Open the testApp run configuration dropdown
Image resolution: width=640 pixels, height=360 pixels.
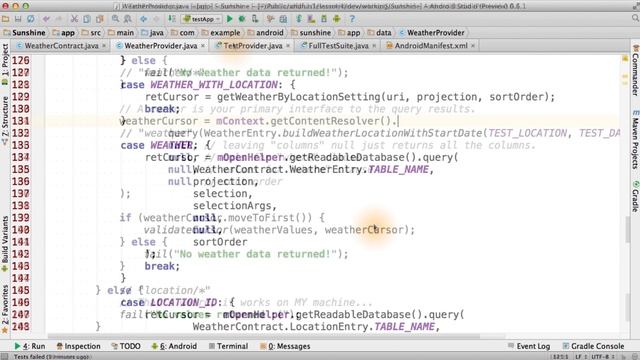pos(202,19)
